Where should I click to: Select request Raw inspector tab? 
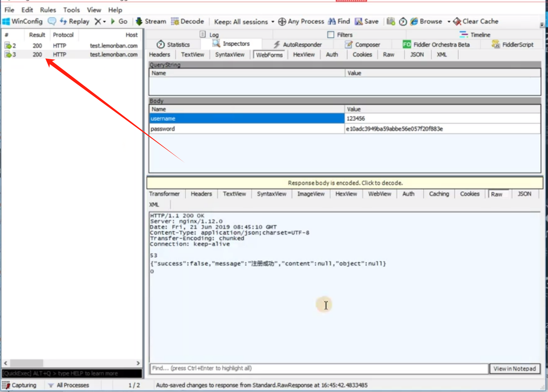(x=389, y=54)
